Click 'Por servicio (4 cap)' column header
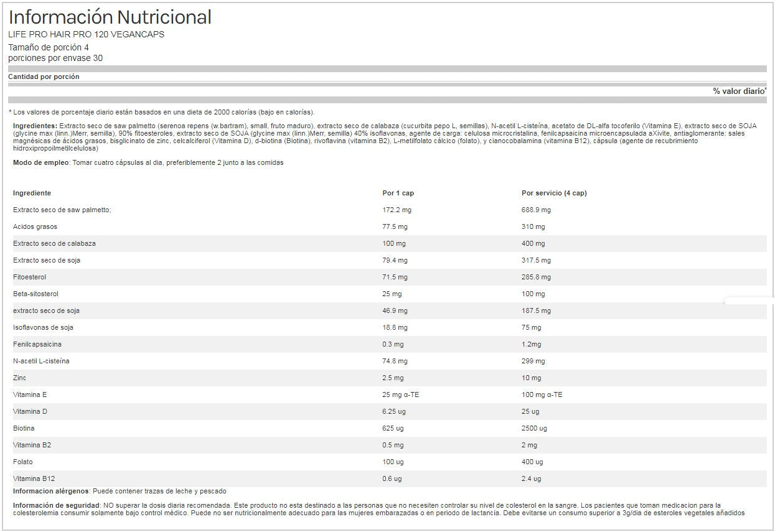 click(554, 193)
